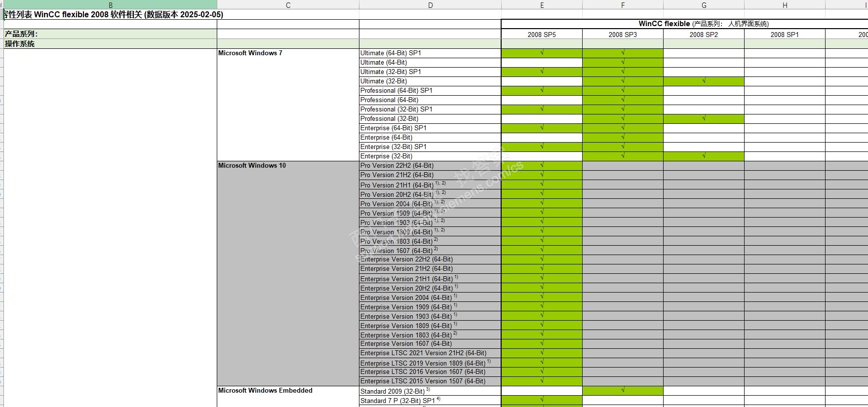Click 2008 SP5 check mark for Enterprise Version 1607
868x407 pixels.
point(542,343)
